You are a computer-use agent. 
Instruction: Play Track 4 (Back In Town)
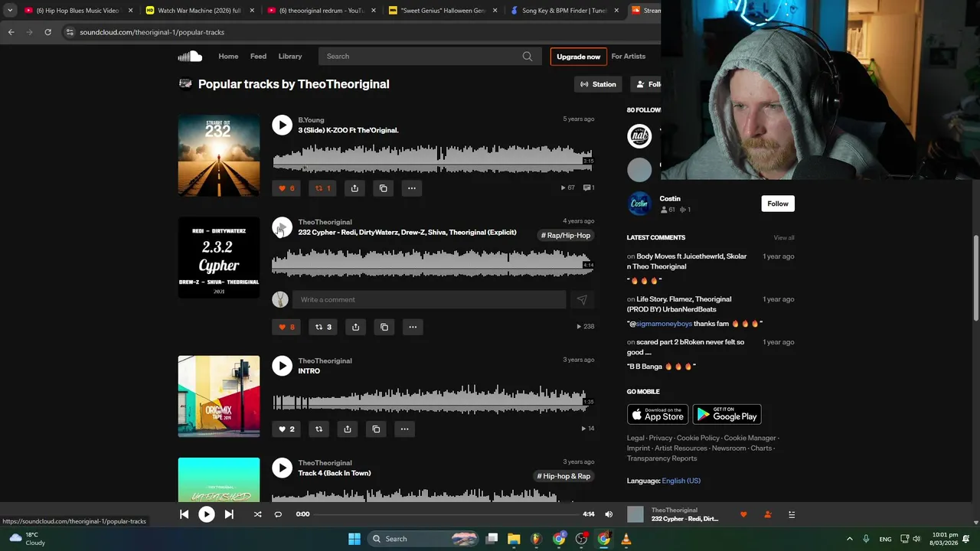[x=282, y=468]
